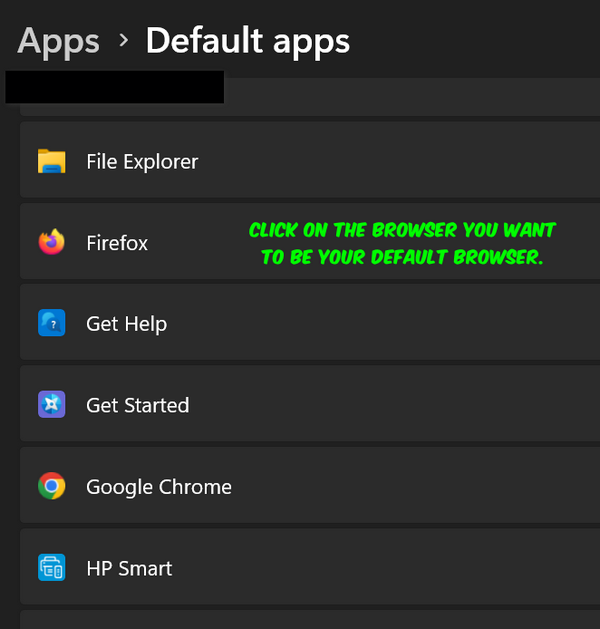Open the Get Help text label
The height and width of the screenshot is (629, 600).
pyautogui.click(x=126, y=324)
